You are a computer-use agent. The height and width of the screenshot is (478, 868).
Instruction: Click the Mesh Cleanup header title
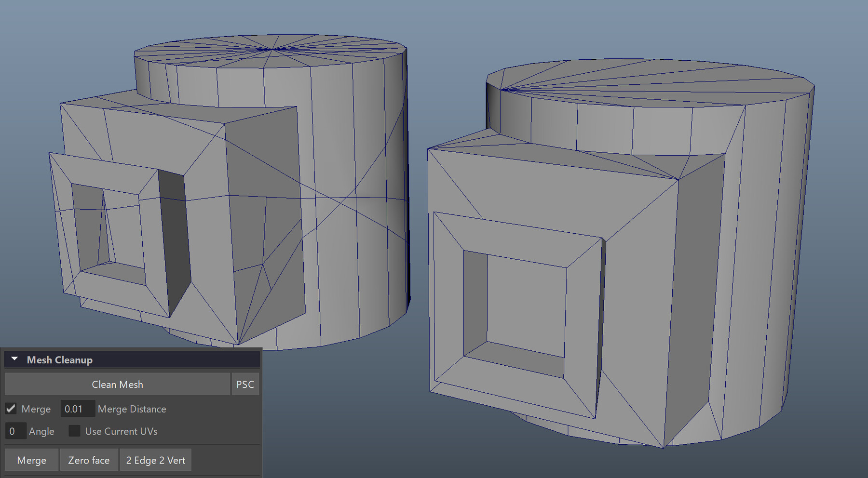point(59,359)
